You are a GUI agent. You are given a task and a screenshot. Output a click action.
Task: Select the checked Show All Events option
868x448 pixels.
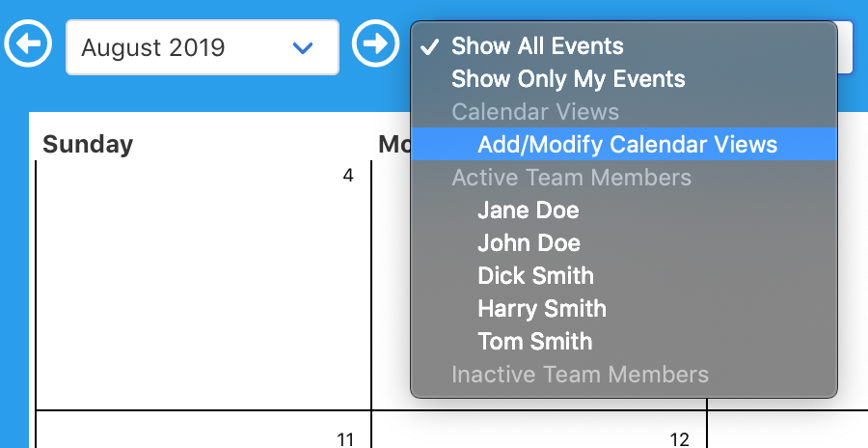click(x=537, y=46)
